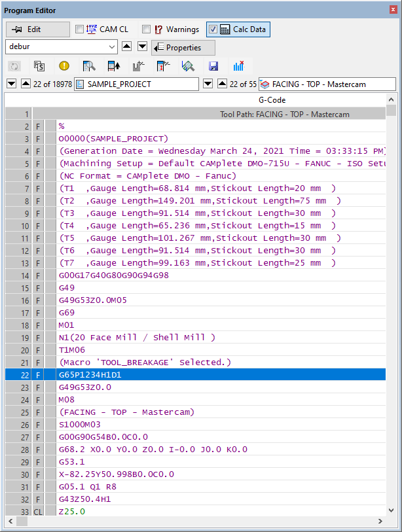Click the FACING - TOP - Mastercam toolpath field
The height and width of the screenshot is (532, 402).
(327, 84)
